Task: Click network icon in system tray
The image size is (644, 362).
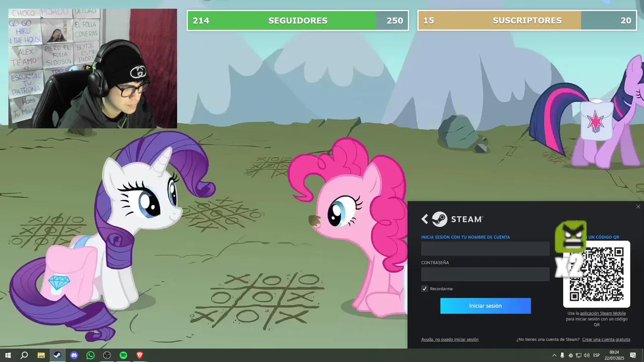Action: point(579,355)
